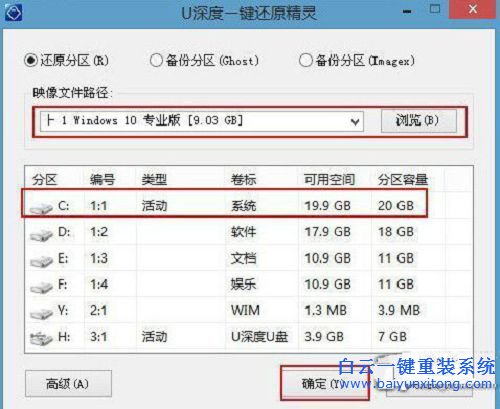Screen dimensions: 500x409
Task: Click the 类型 column header
Action: click(154, 180)
